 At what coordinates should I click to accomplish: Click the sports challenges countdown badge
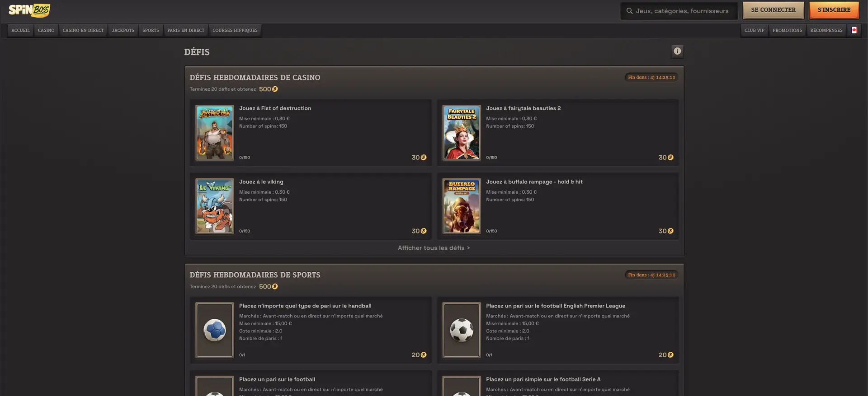[x=651, y=275]
